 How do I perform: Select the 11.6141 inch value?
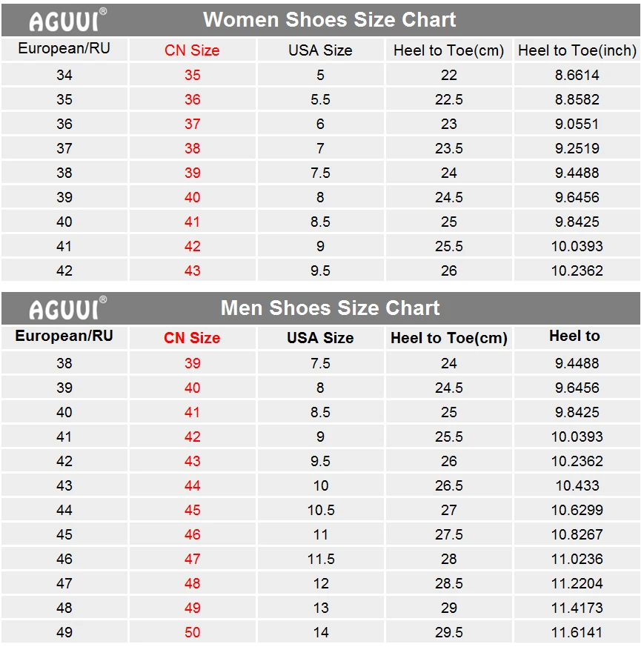[x=577, y=632]
